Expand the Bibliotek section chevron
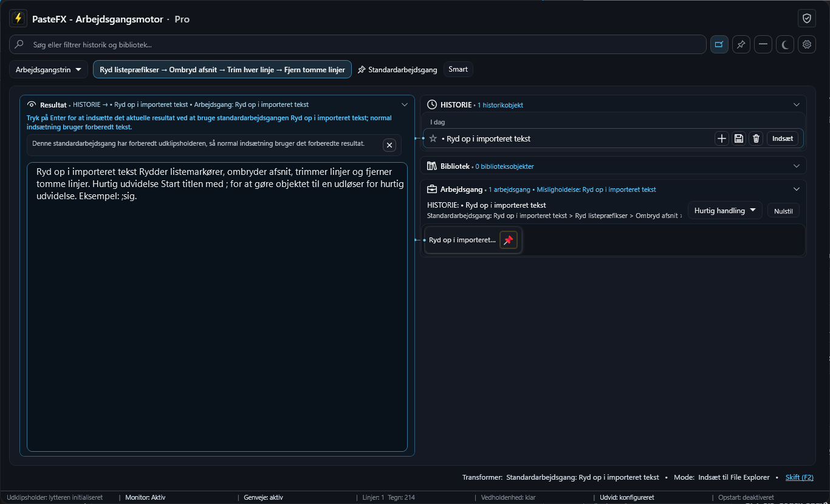This screenshot has height=504, width=830. click(x=797, y=166)
